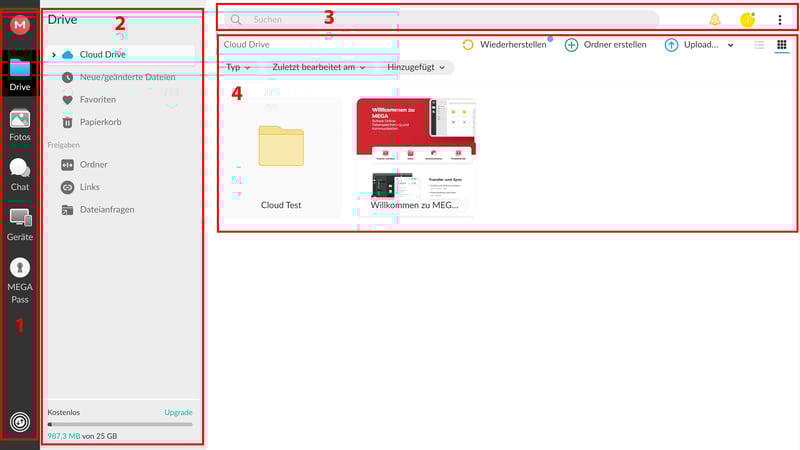The image size is (800, 450).
Task: Open the Hinzugefügt filter dropdown
Action: coord(416,67)
